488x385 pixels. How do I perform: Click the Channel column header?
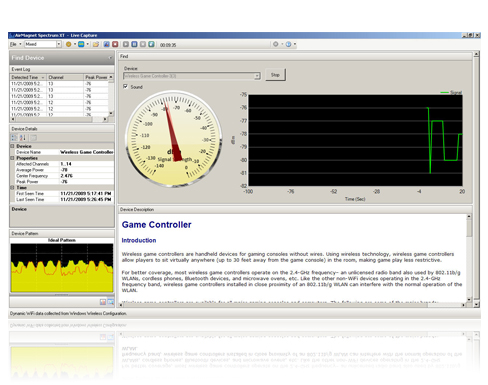(x=65, y=77)
